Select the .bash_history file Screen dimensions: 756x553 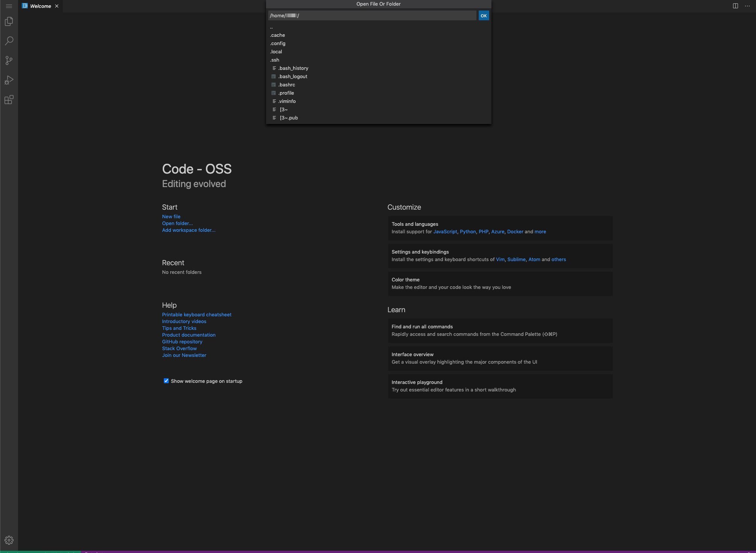(x=378, y=68)
